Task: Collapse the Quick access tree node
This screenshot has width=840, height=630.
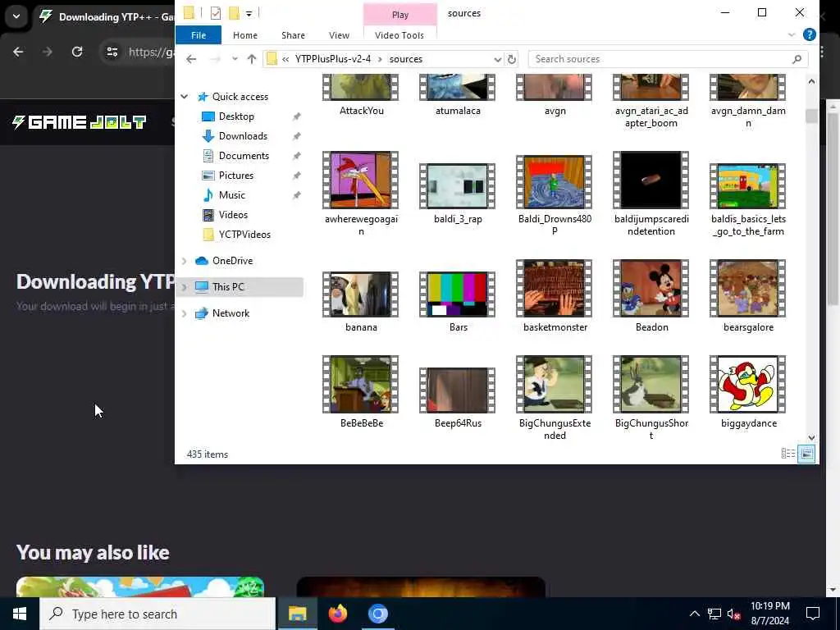Action: tap(185, 97)
